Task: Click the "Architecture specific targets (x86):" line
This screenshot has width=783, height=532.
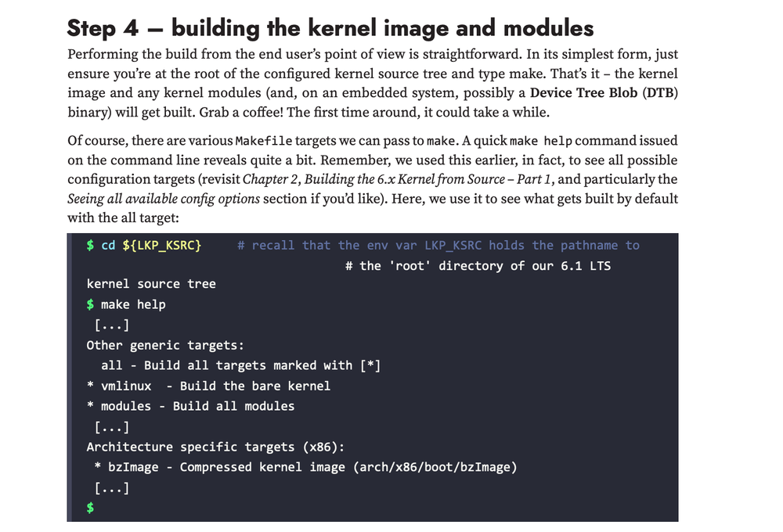Action: click(x=215, y=447)
